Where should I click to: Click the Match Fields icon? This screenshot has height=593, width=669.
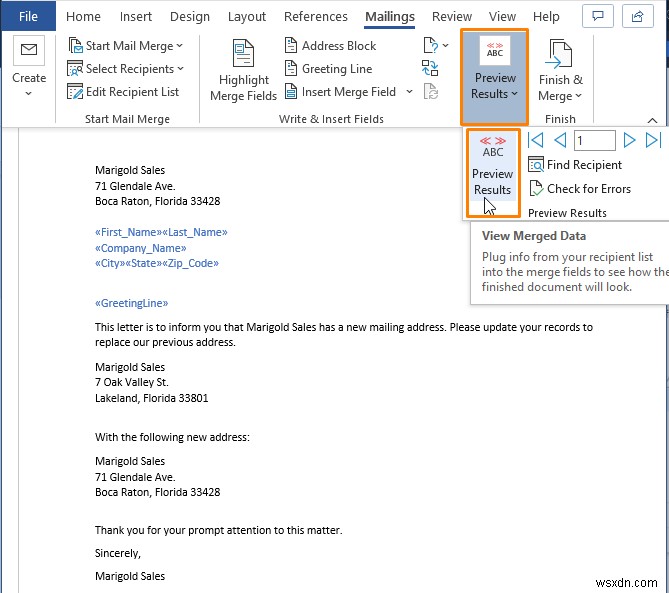430,68
